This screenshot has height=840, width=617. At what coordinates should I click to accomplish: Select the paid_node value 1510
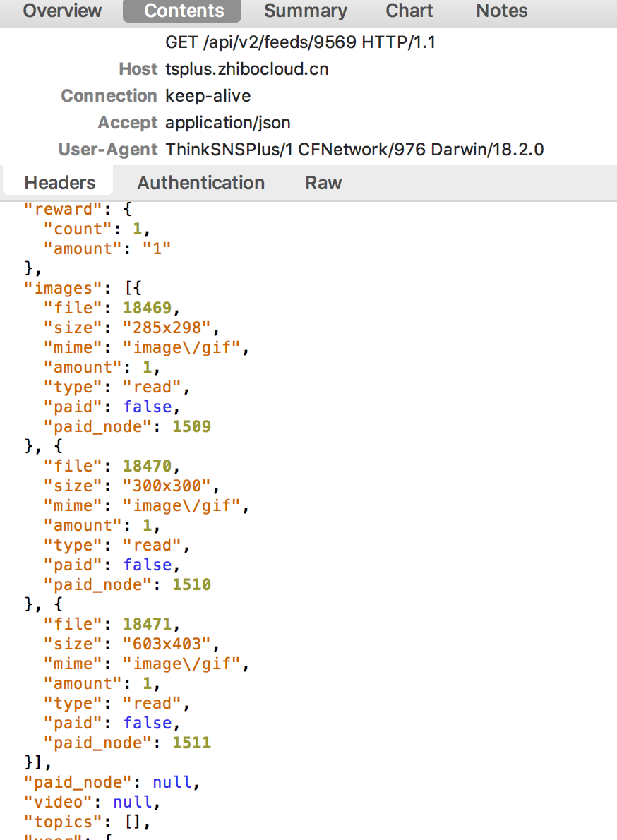[x=191, y=584]
